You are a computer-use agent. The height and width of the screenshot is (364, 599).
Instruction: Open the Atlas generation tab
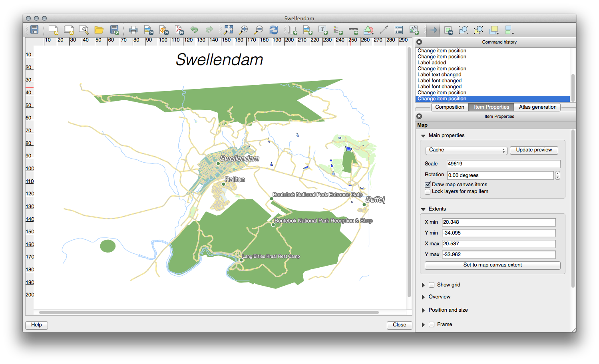537,107
